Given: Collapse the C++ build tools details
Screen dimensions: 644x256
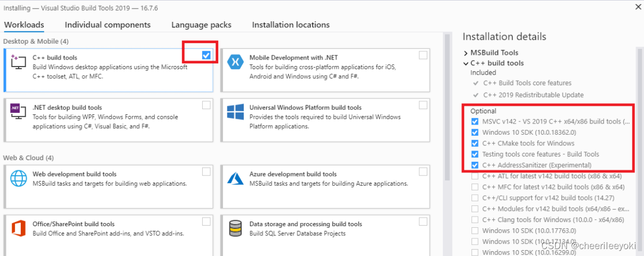Looking at the screenshot, I should click(x=466, y=63).
